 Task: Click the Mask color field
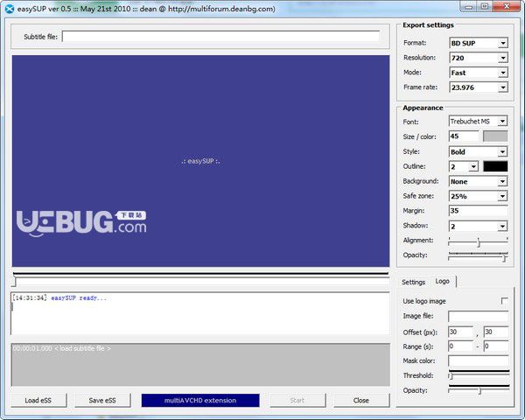pyautogui.click(x=478, y=360)
